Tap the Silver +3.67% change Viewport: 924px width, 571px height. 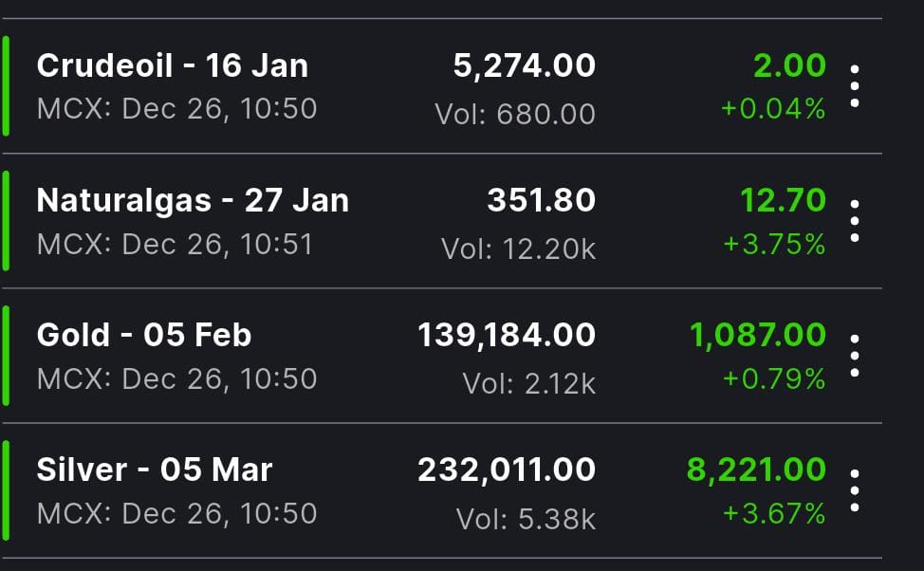(x=774, y=514)
